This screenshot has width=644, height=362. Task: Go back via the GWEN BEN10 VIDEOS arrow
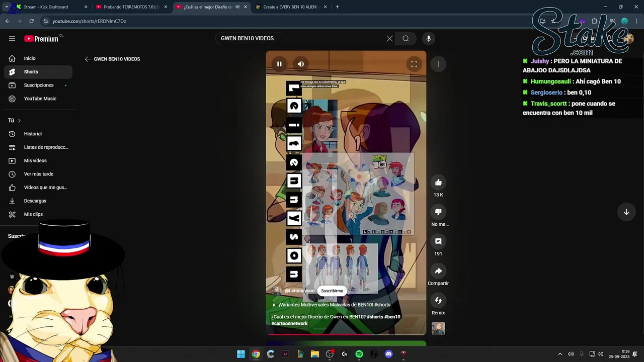88,59
